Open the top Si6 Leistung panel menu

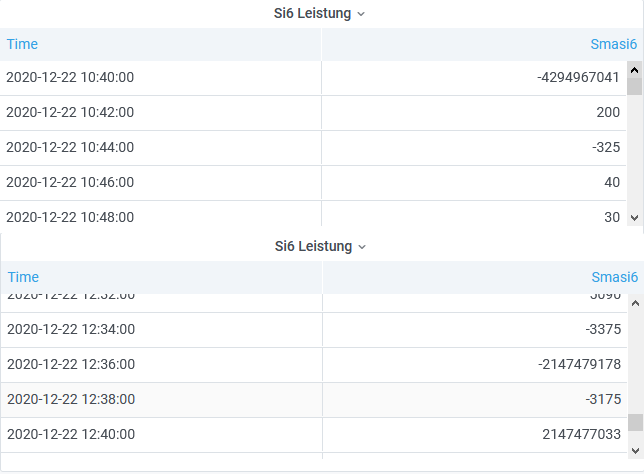(320, 14)
